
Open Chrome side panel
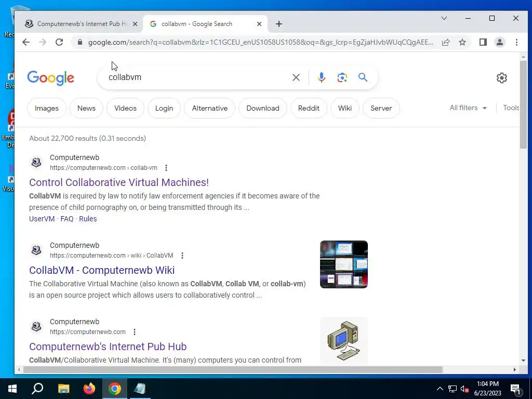point(483,42)
